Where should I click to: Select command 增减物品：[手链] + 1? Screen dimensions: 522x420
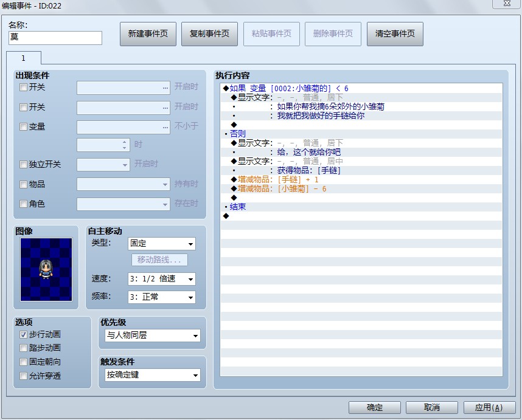pyautogui.click(x=361, y=179)
